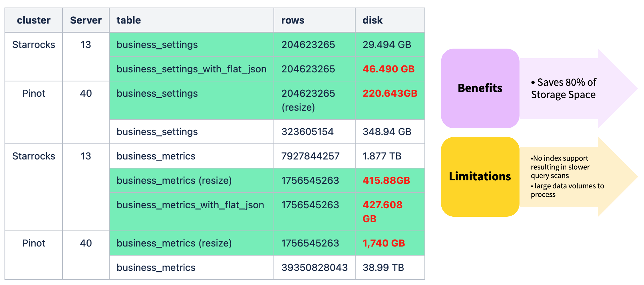The height and width of the screenshot is (285, 644).
Task: Click the "Server" column header
Action: (86, 20)
